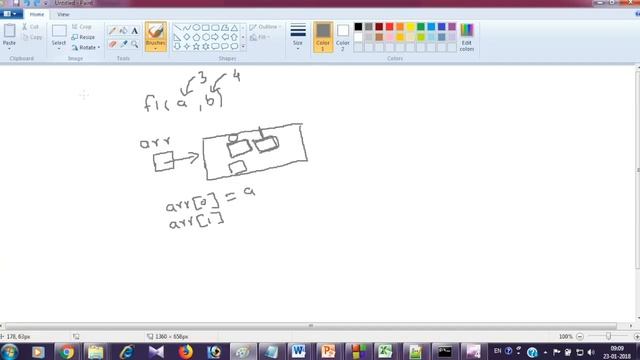Pick the red color swatch
The width and height of the screenshot is (640, 360).
pos(389,27)
